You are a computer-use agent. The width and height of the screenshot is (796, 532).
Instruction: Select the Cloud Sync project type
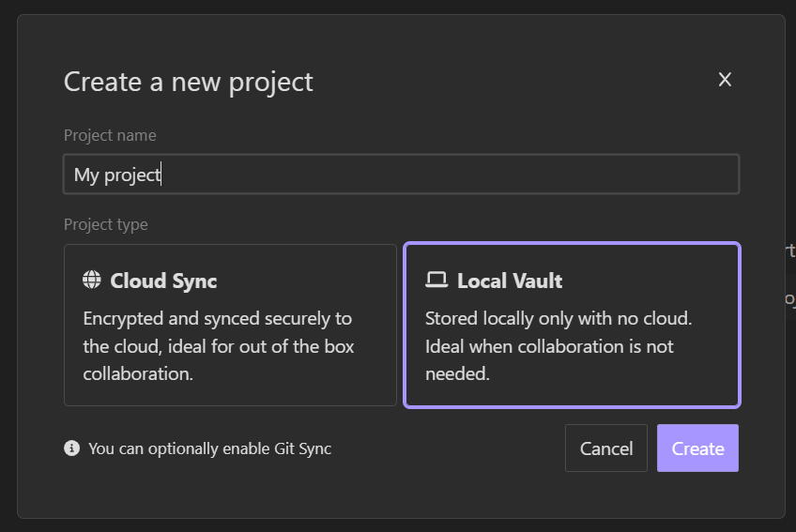coord(230,325)
